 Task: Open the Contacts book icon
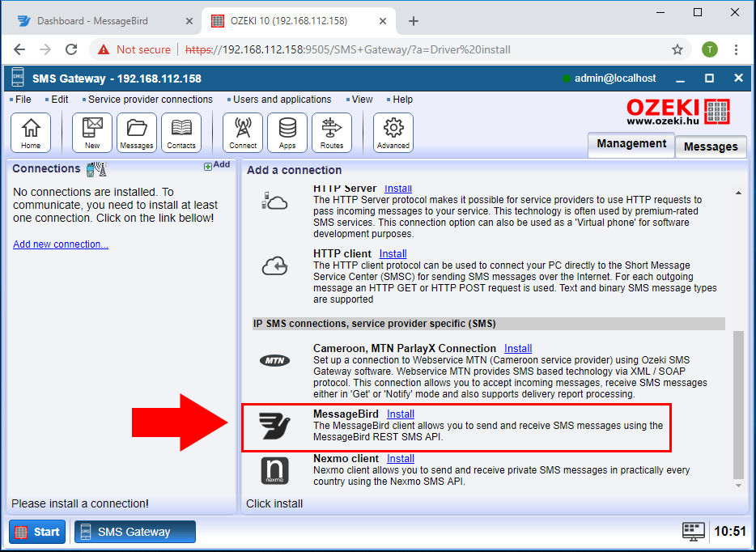[181, 133]
